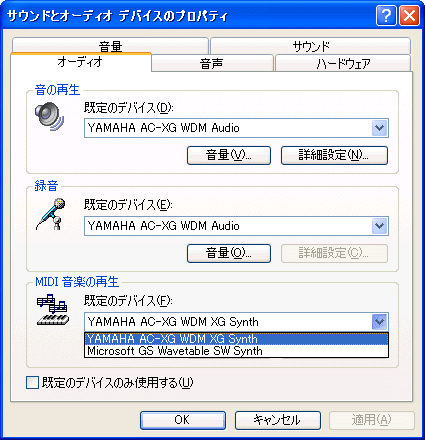The width and height of the screenshot is (425, 440).
Task: Expand the 録音 device dropdown arrow
Action: coord(380,226)
